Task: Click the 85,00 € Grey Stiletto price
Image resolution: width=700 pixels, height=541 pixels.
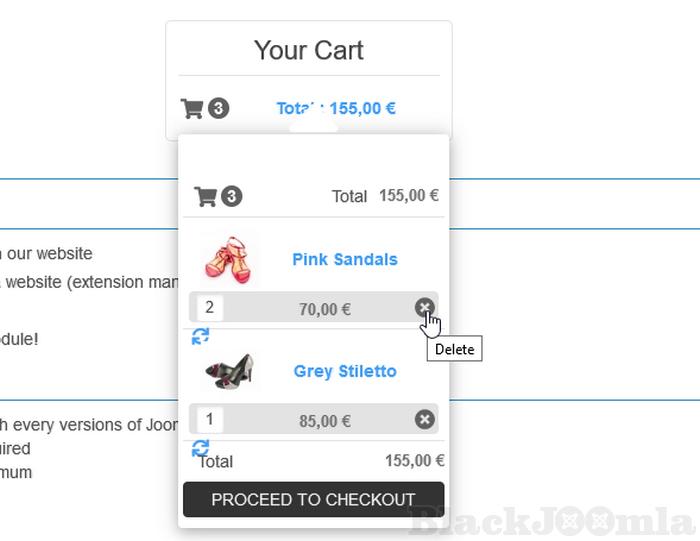Action: pos(324,421)
